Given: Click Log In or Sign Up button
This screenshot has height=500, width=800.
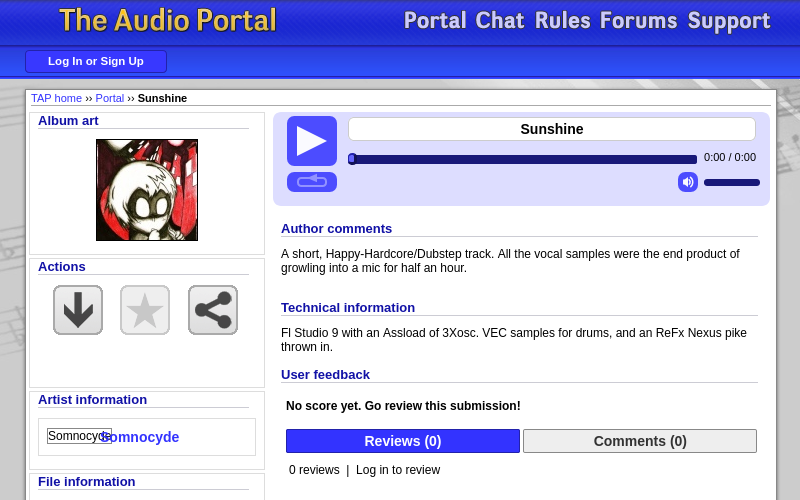Looking at the screenshot, I should click(96, 61).
